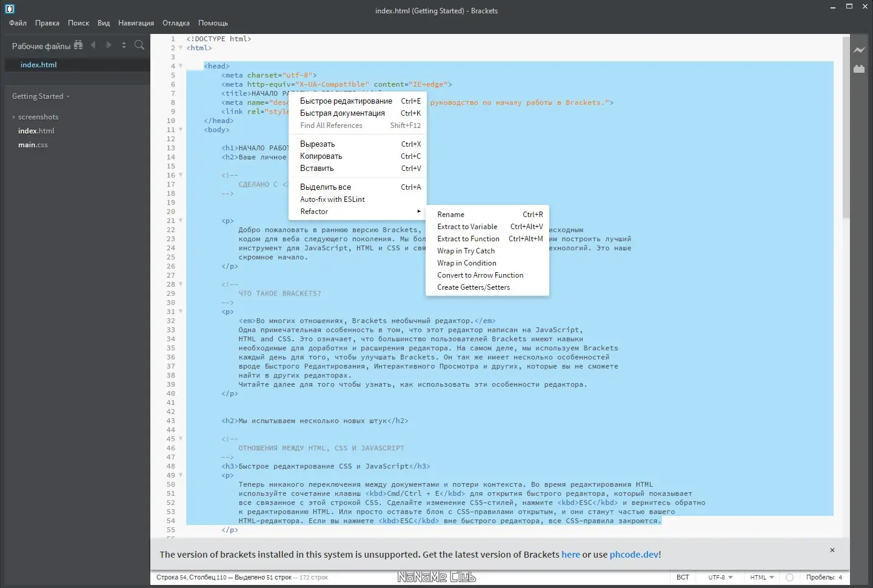The width and height of the screenshot is (873, 588).
Task: Choose Быстрая документация from context menu
Action: tap(358, 113)
